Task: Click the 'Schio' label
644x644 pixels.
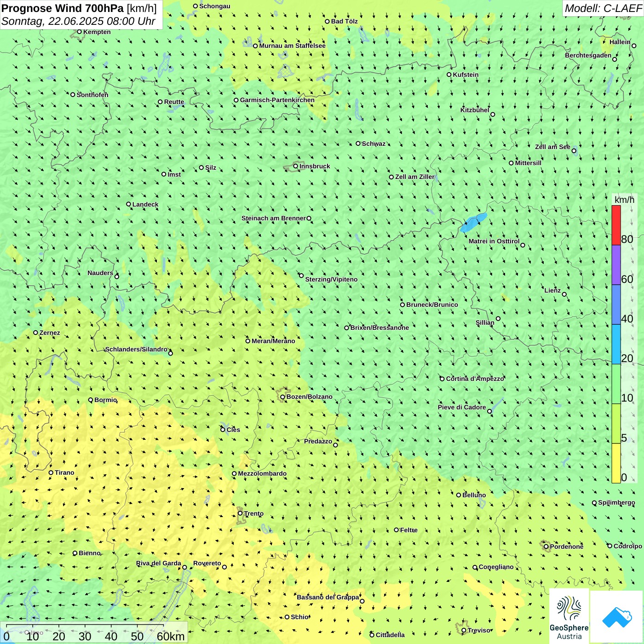Action: click(300, 617)
